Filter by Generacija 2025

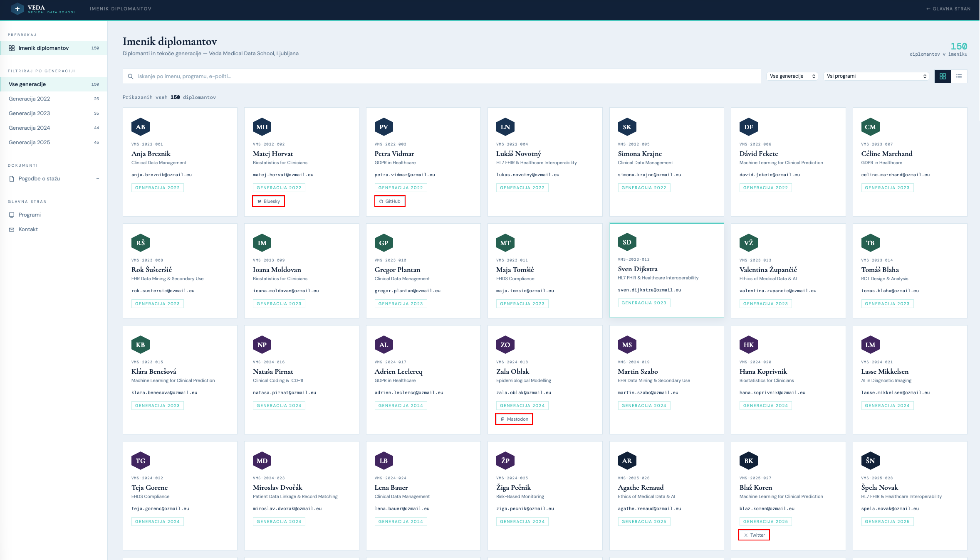54,143
